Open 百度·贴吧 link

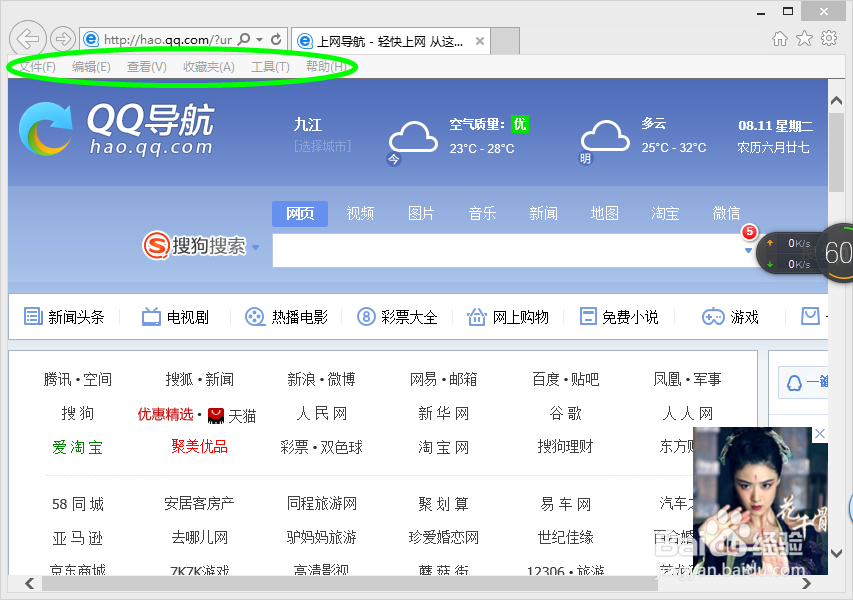click(566, 379)
